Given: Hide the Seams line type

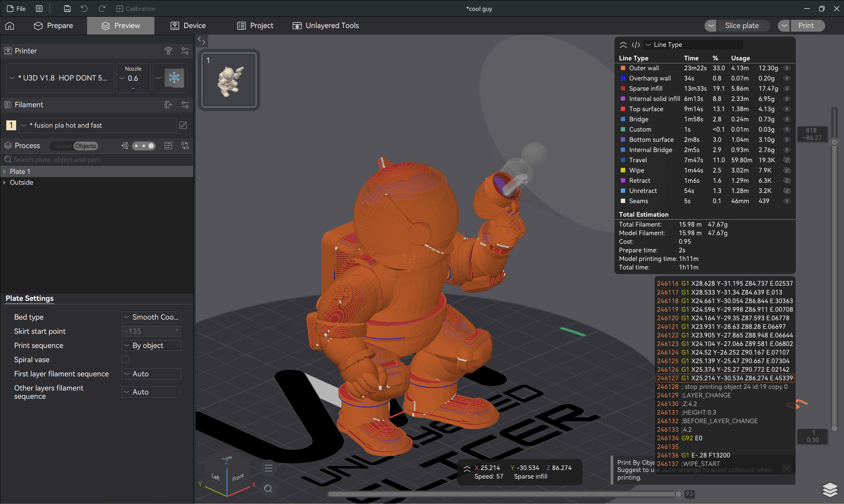Looking at the screenshot, I should (787, 201).
